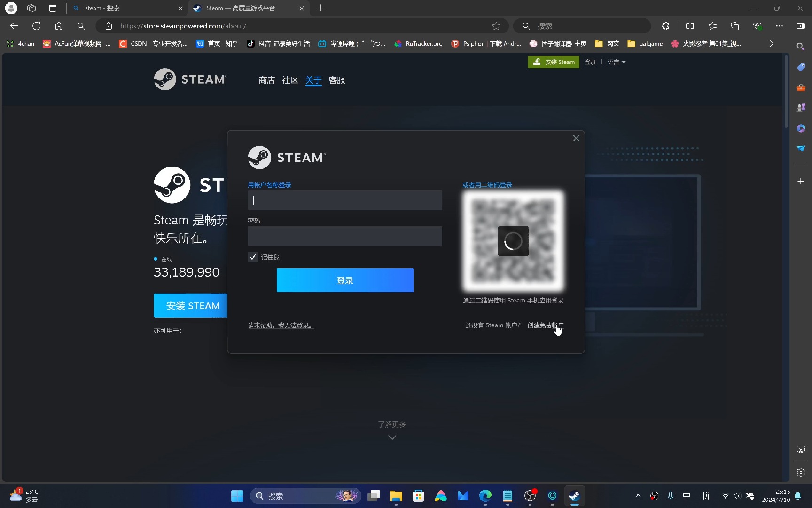
Task: Open the 4chan bookmark
Action: point(21,44)
